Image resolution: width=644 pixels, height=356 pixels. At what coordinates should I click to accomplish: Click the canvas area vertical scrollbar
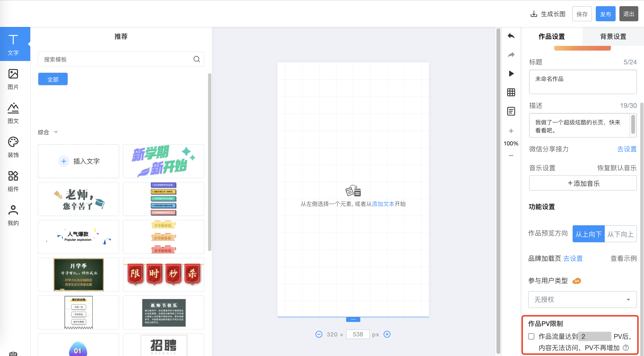[498, 191]
